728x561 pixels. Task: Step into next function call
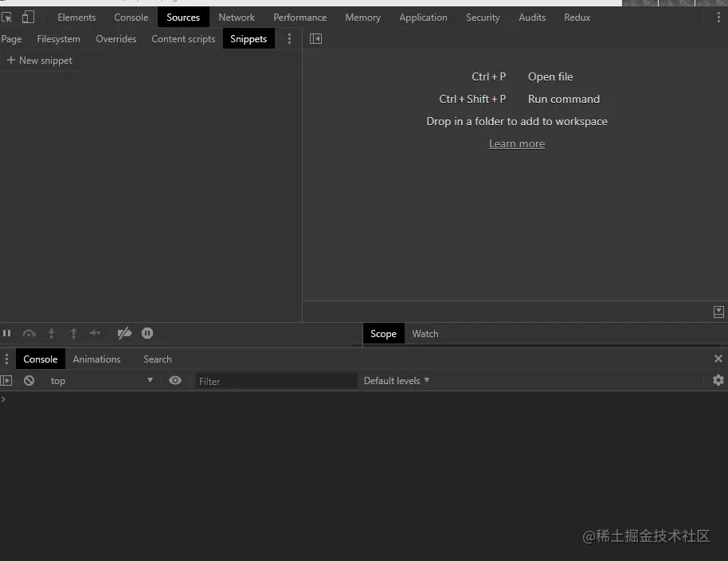[52, 333]
